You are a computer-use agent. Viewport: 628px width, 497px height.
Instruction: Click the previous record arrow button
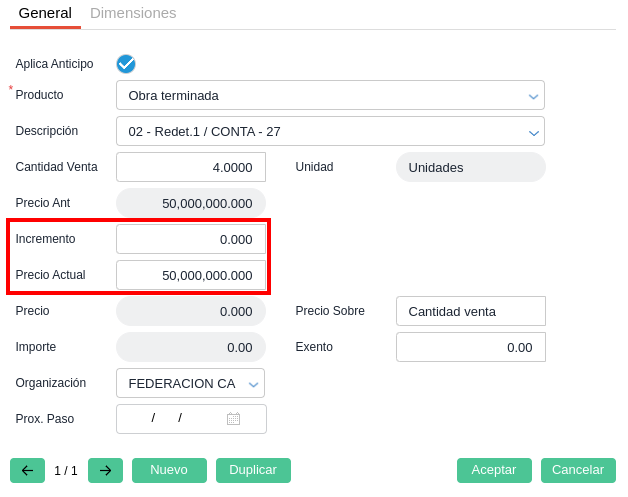[x=27, y=470]
